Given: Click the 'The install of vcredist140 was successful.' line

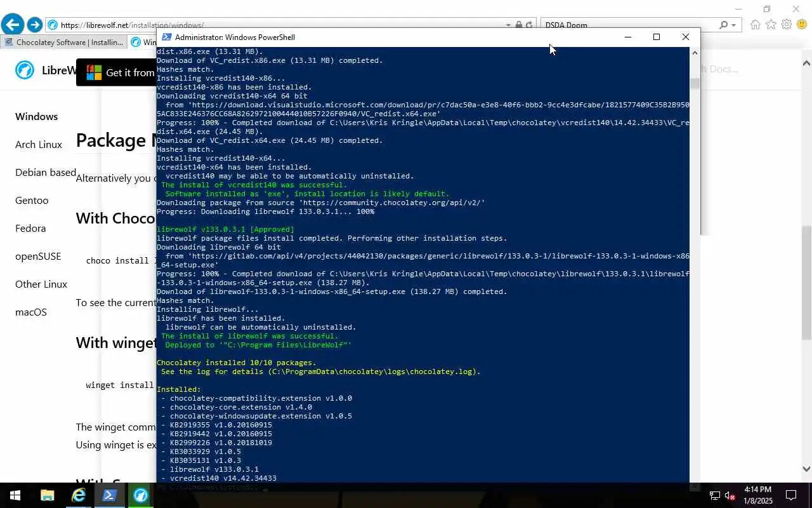Looking at the screenshot, I should pyautogui.click(x=254, y=185).
